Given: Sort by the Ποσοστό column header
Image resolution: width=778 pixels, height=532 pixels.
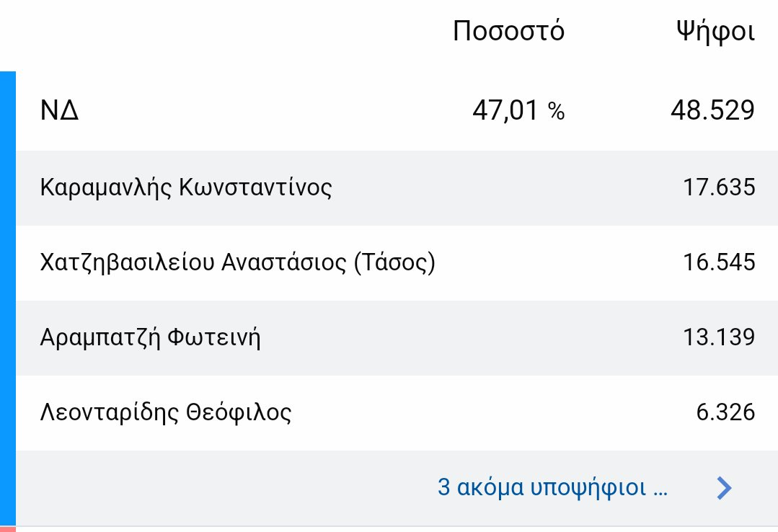Looking at the screenshot, I should pos(508,32).
